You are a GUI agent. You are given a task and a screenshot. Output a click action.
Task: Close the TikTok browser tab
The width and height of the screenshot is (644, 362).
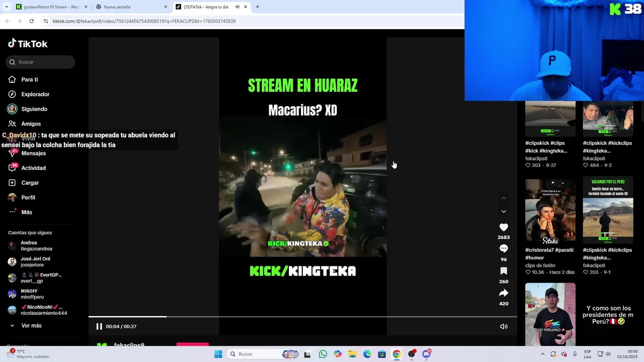point(246,7)
